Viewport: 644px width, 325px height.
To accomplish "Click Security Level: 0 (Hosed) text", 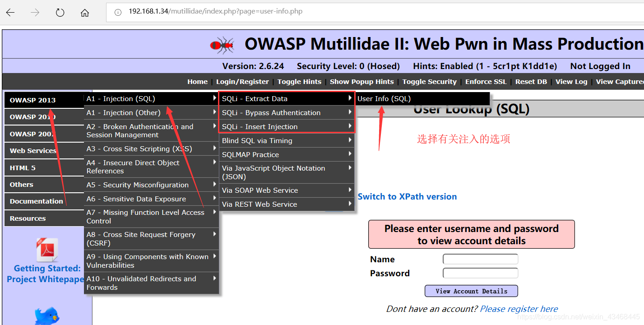I will pyautogui.click(x=348, y=66).
